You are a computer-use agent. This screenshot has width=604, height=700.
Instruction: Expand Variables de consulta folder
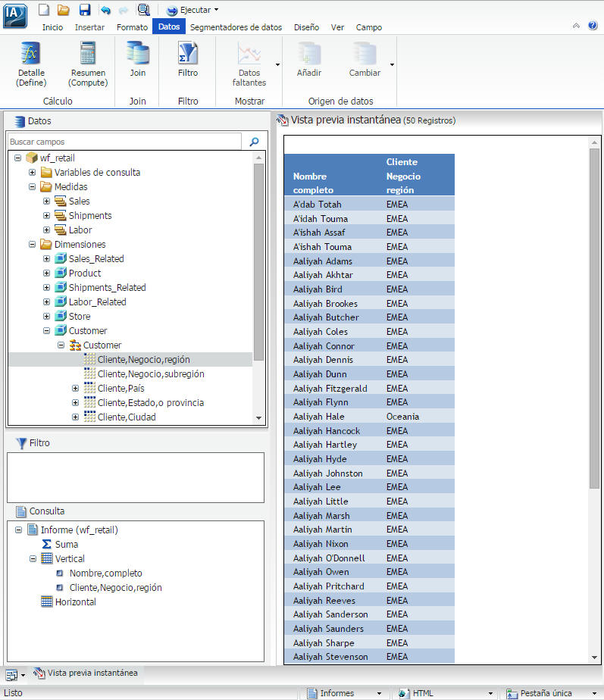tap(32, 172)
